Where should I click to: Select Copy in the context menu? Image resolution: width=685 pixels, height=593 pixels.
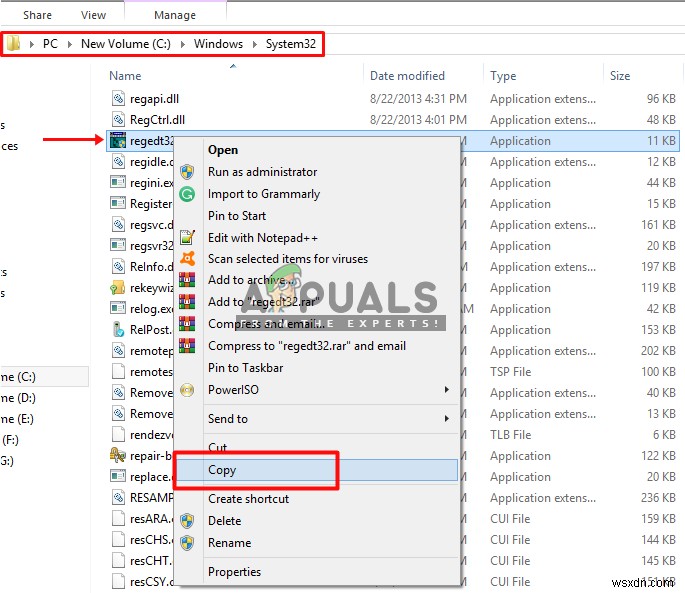point(222,470)
